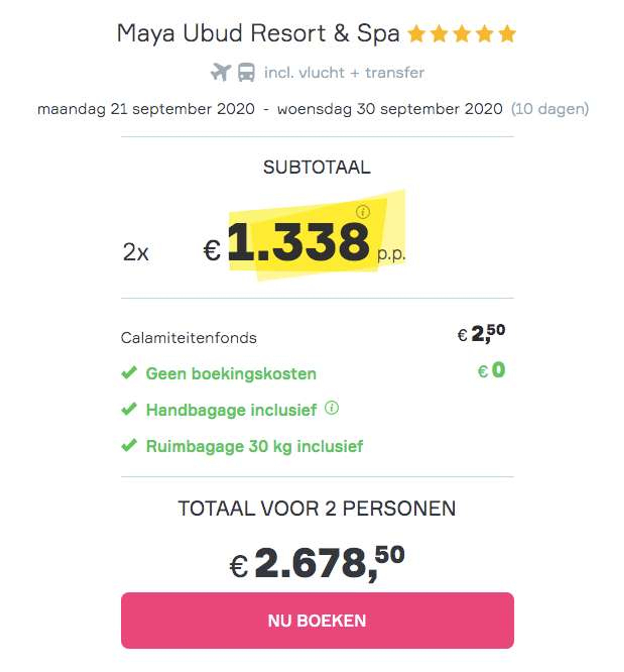This screenshot has width=624, height=672.
Task: Click the five-star hotel rating
Action: click(462, 34)
